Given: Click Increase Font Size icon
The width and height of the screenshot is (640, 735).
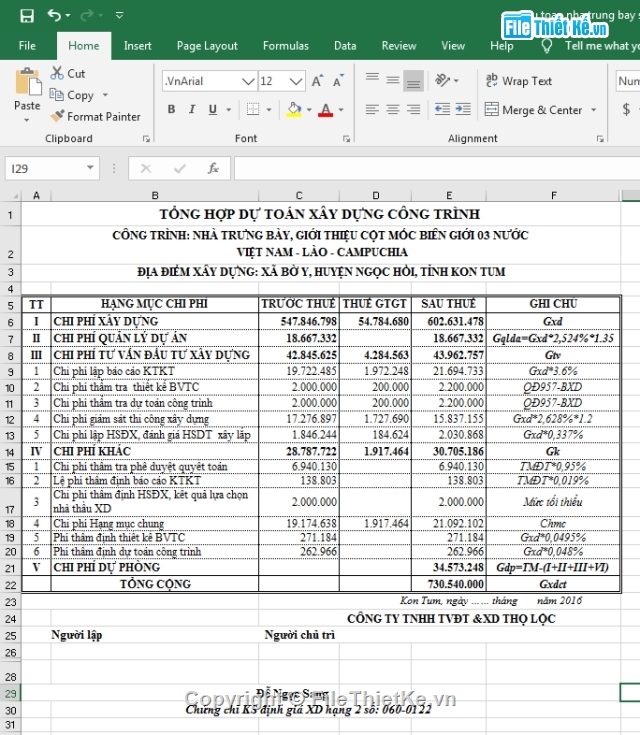Looking at the screenshot, I should point(317,81).
